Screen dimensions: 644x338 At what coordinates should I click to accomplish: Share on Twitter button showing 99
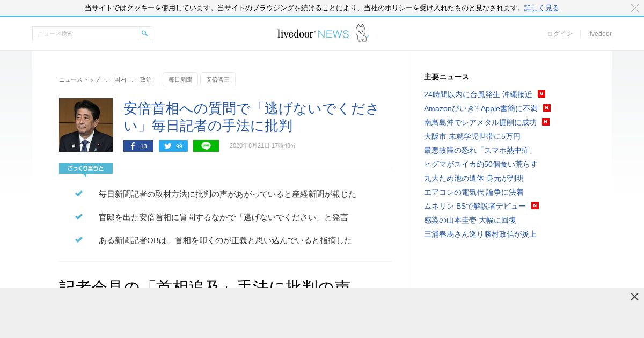[173, 146]
